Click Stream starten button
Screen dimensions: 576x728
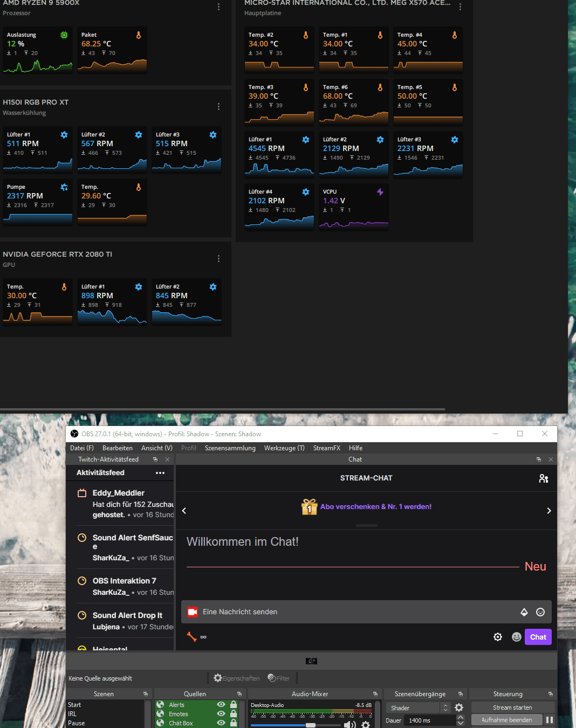pos(512,708)
